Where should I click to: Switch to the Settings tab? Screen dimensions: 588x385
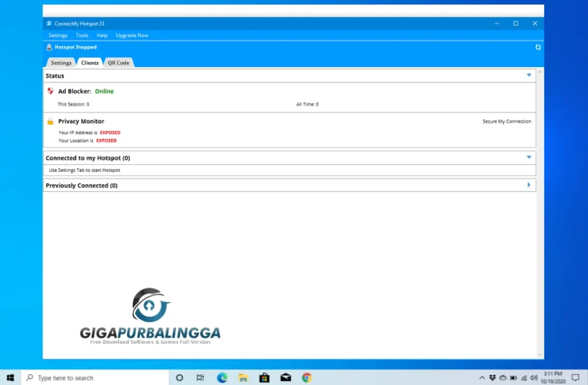(61, 63)
